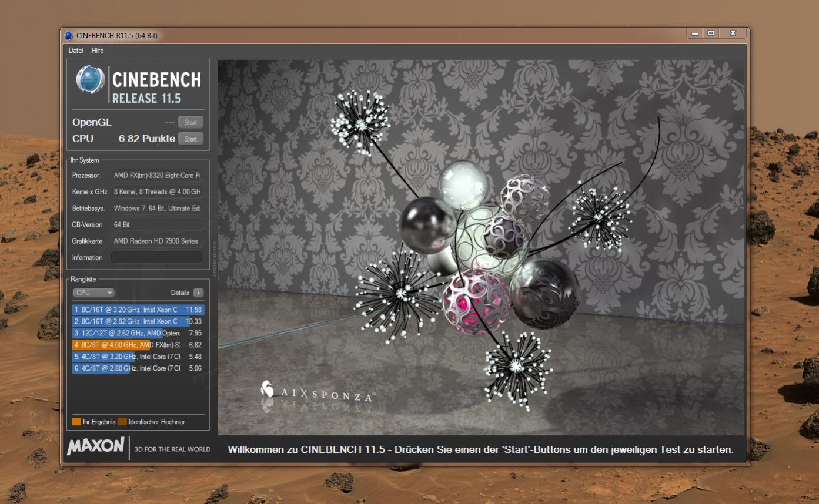Viewport: 819px width, 504px height.
Task: Select ranking row 6 Core i7 2.80 GHz
Action: [x=138, y=368]
